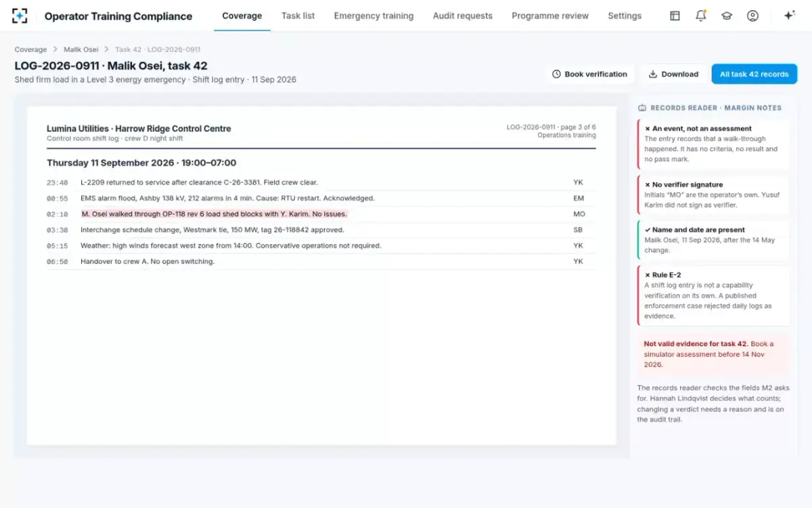Click the Download button

point(673,74)
